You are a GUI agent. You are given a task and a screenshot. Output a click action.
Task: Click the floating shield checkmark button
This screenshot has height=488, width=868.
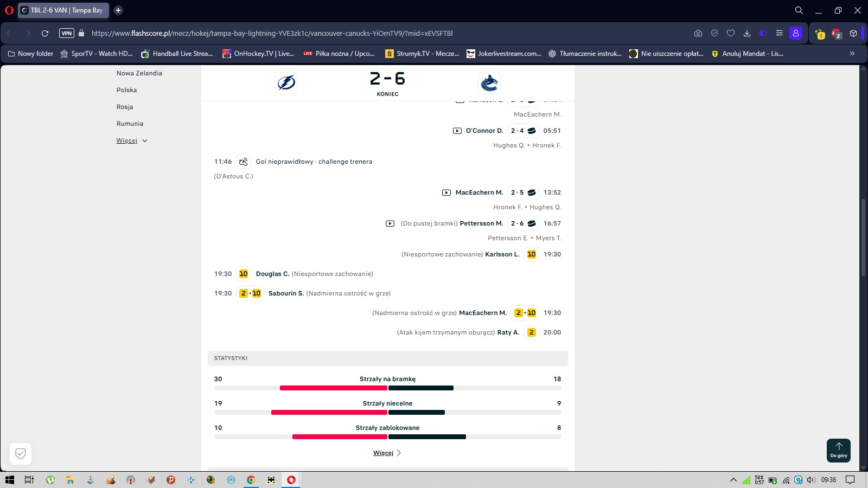21,454
